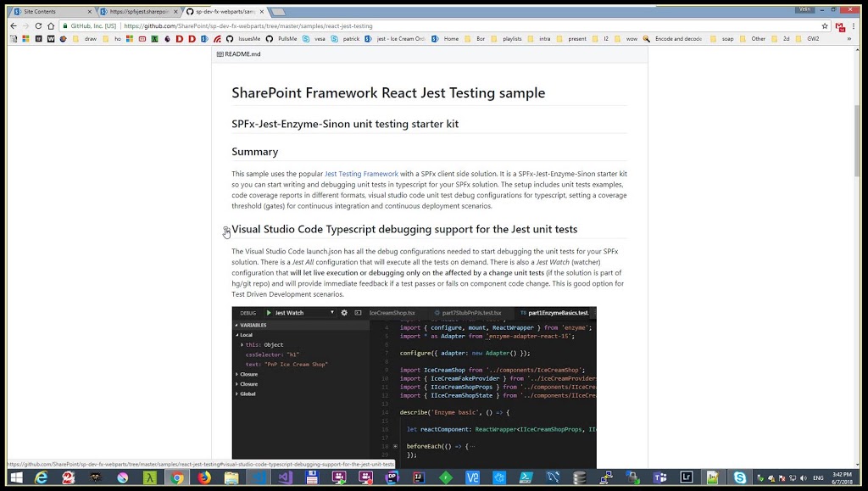This screenshot has height=491, width=868.
Task: Open the ho bookmarks folder
Action: tap(112, 39)
